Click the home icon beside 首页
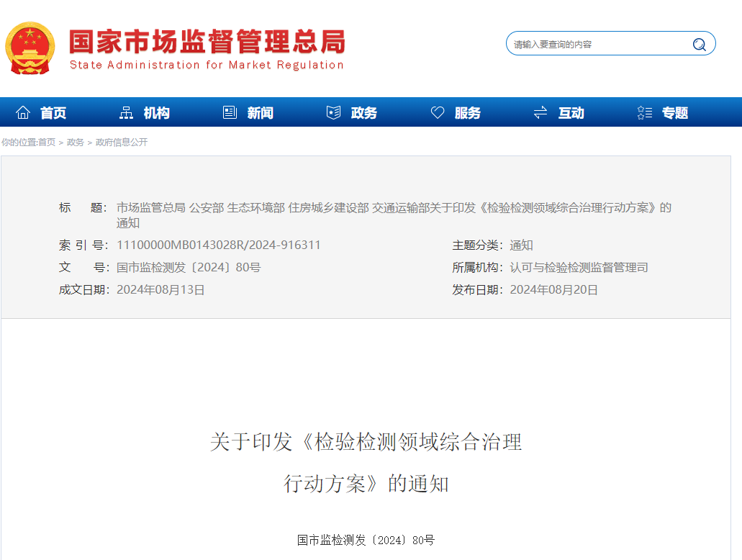The width and height of the screenshot is (742, 560). tap(23, 112)
